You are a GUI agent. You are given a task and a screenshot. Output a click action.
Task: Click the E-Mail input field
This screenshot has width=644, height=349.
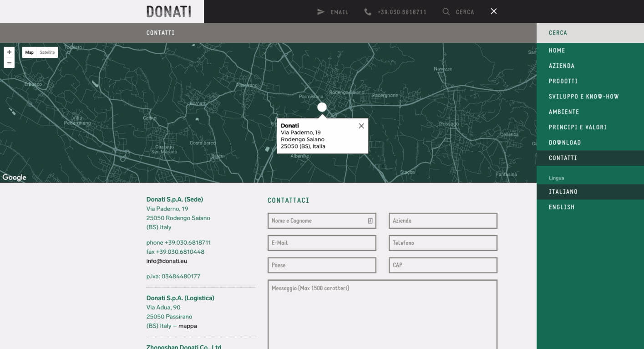322,243
